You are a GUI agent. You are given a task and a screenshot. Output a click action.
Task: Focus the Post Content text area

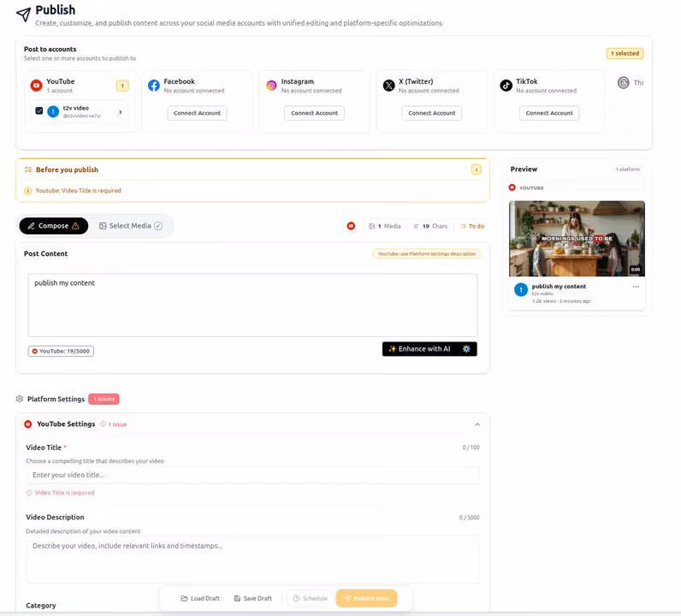click(x=252, y=305)
